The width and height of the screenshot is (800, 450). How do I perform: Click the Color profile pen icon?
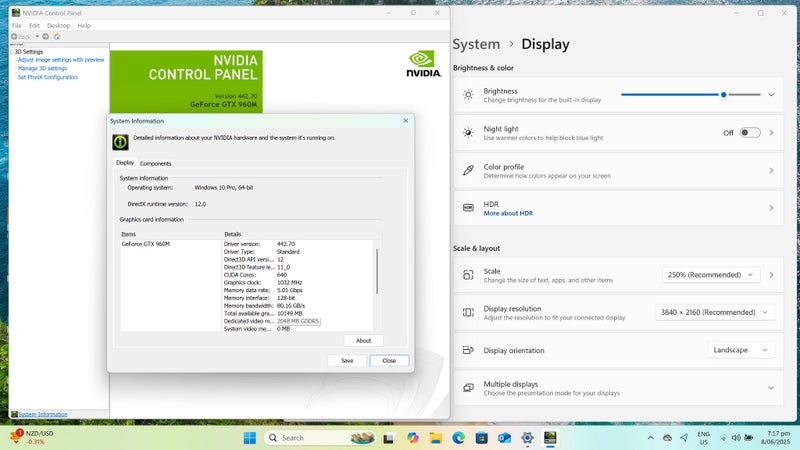[x=468, y=170]
